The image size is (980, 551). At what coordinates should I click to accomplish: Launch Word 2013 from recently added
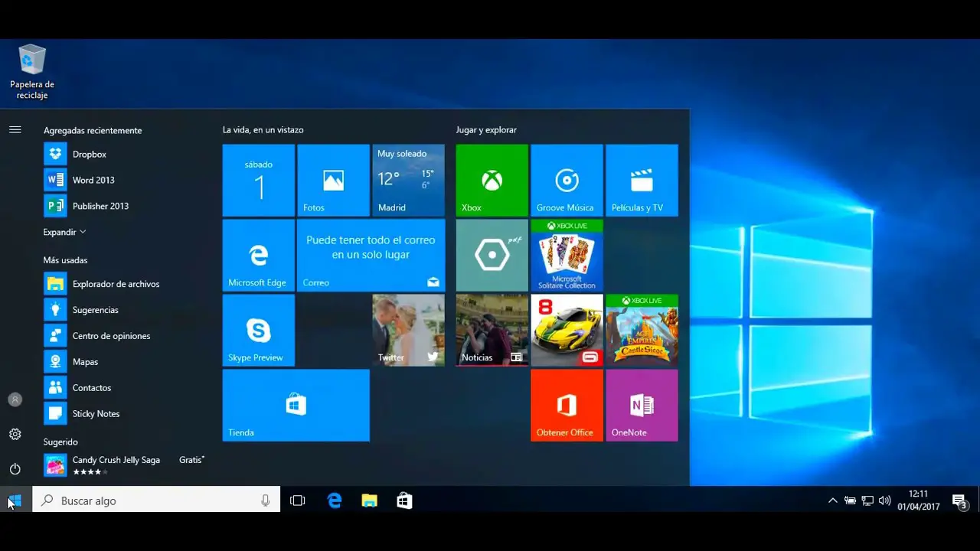(122, 180)
